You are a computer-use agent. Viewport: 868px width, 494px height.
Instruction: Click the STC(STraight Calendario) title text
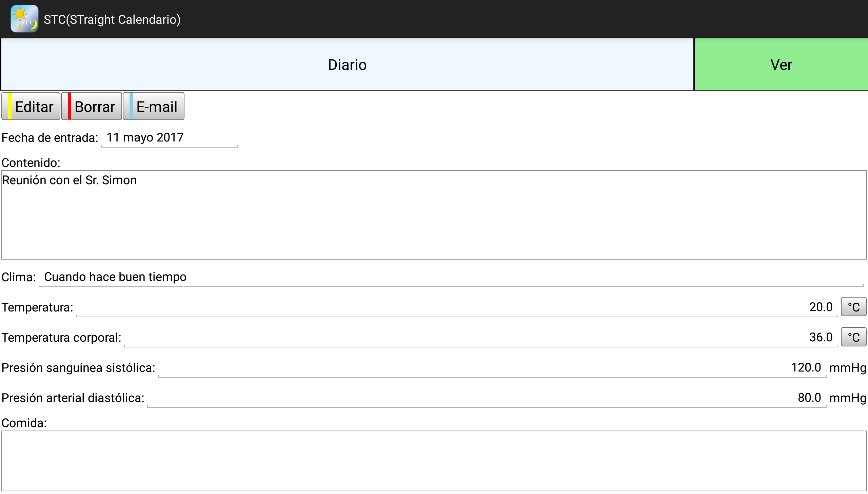(112, 20)
